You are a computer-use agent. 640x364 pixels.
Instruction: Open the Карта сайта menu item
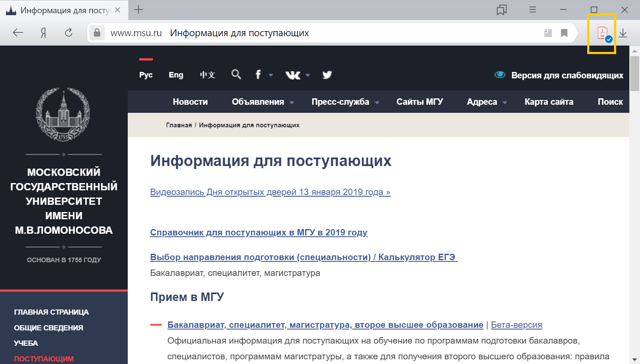pyautogui.click(x=549, y=102)
